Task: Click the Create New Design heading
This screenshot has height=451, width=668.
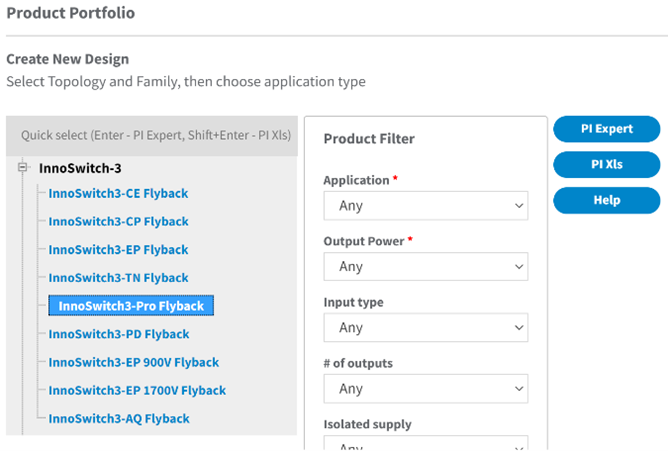Action: click(67, 59)
